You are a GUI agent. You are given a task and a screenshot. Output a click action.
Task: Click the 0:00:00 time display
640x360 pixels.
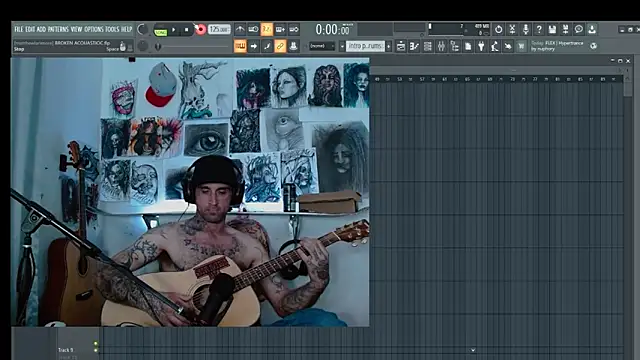tap(333, 29)
